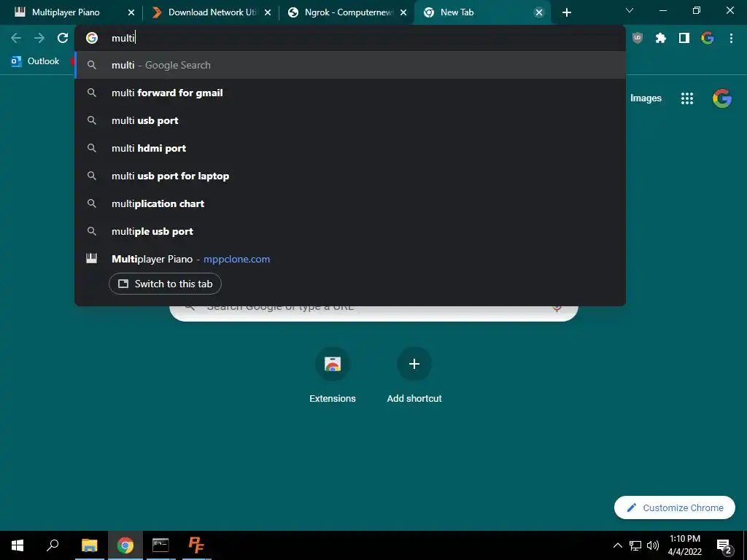This screenshot has height=560, width=747.
Task: Click the Google account avatar on the page
Action: pos(721,98)
